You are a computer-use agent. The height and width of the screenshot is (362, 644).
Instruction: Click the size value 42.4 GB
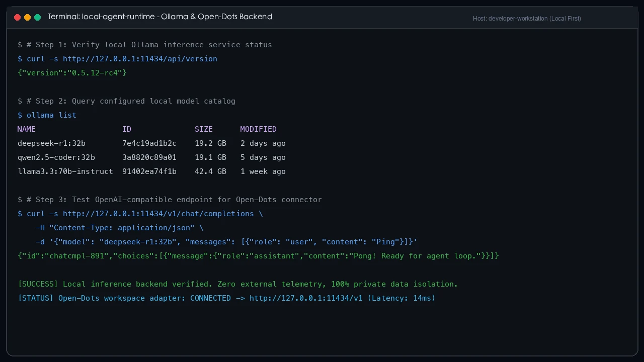(211, 171)
